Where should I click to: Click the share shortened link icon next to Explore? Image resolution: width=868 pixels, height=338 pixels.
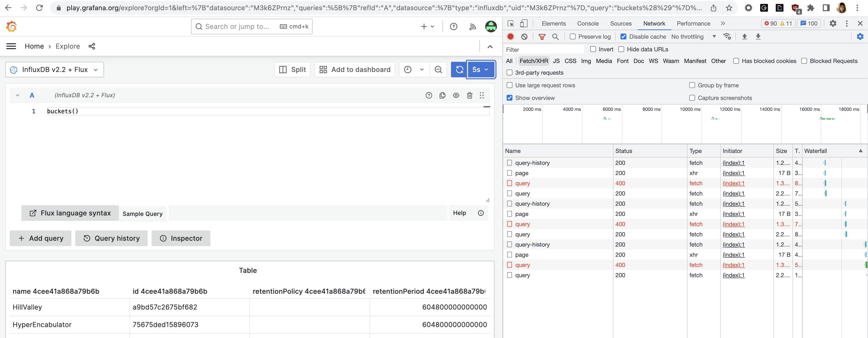coord(92,46)
